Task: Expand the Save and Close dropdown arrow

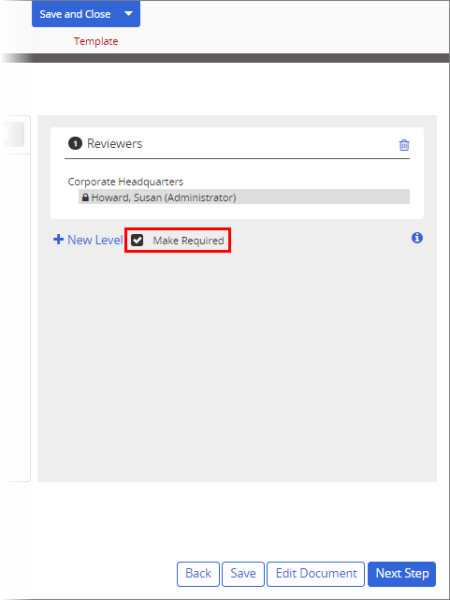Action: tap(129, 14)
